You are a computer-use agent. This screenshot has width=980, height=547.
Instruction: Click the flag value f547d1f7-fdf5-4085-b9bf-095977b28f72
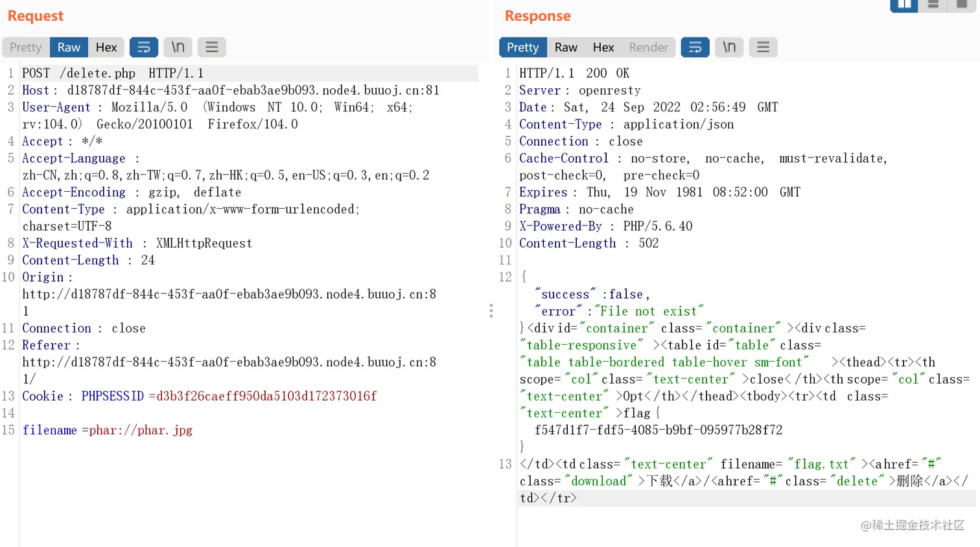pyautogui.click(x=659, y=430)
